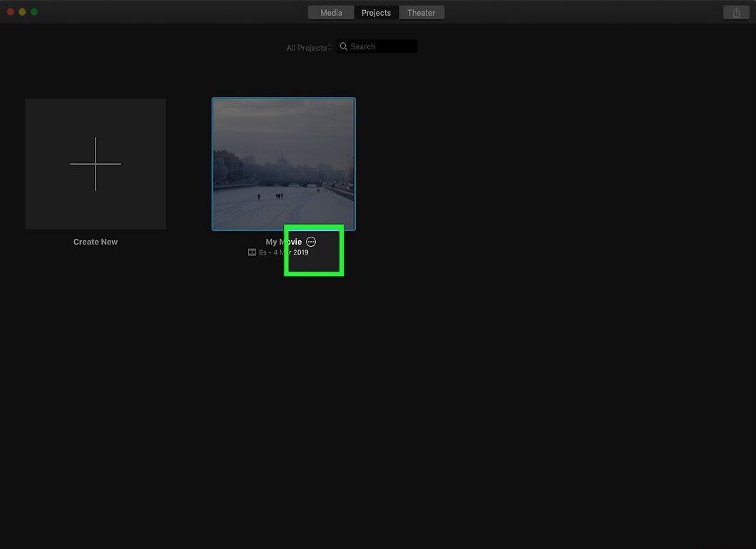Screen dimensions: 756x549
Task: Select the My Movie snowy thumbnail
Action: click(x=284, y=164)
